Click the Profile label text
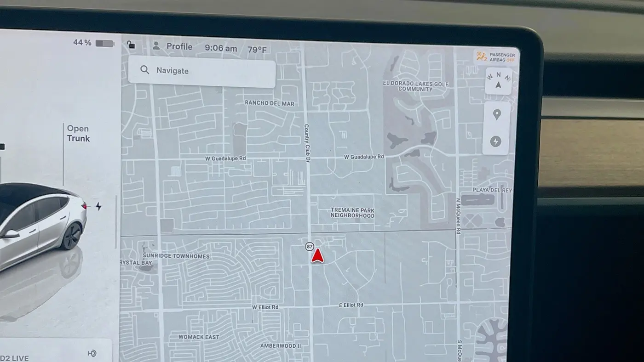Screen dimensions: 644x362 [179, 46]
